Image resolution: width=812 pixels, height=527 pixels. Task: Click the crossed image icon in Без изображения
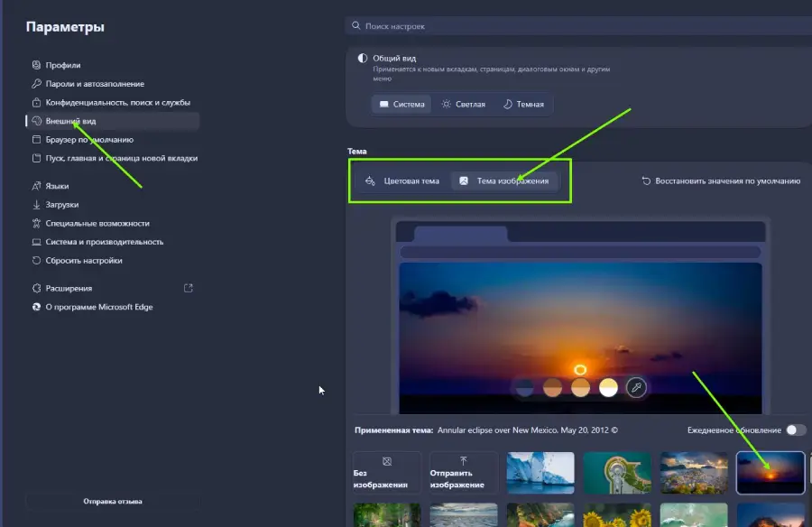(x=387, y=460)
